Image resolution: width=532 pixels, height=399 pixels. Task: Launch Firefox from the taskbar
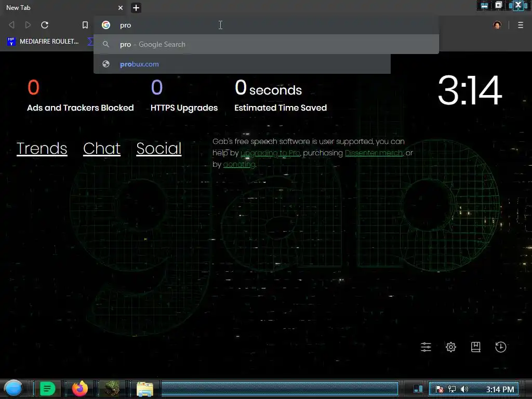[80, 389]
